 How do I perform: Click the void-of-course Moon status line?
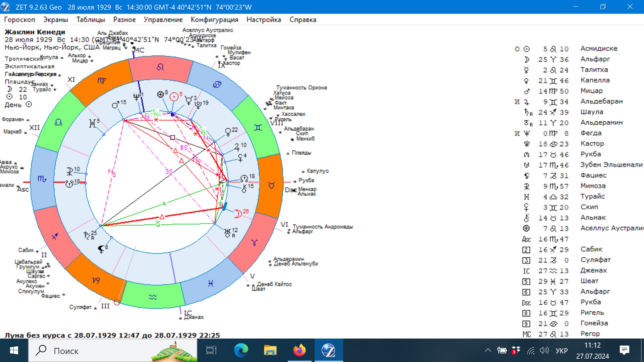click(x=112, y=335)
